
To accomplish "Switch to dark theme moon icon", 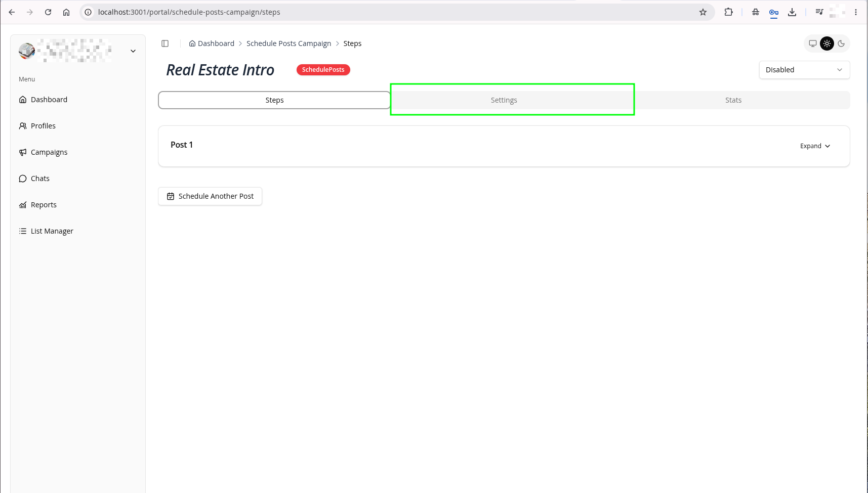I will (x=841, y=43).
